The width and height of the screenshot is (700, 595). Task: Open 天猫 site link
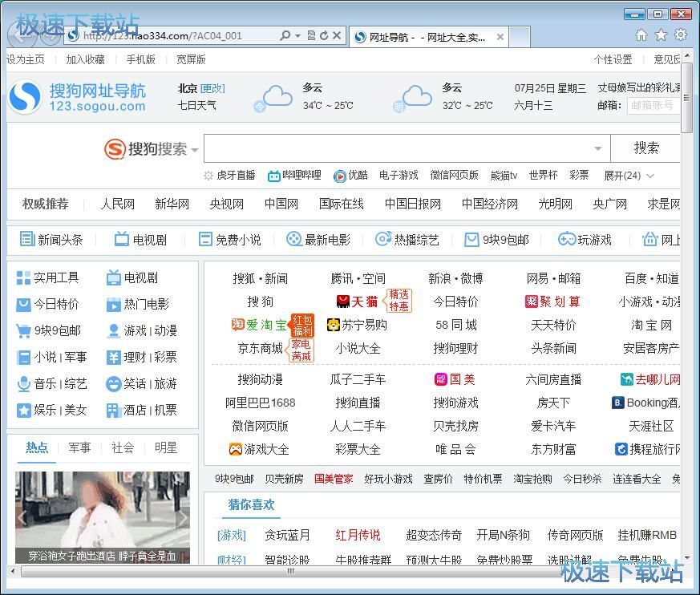tap(357, 302)
